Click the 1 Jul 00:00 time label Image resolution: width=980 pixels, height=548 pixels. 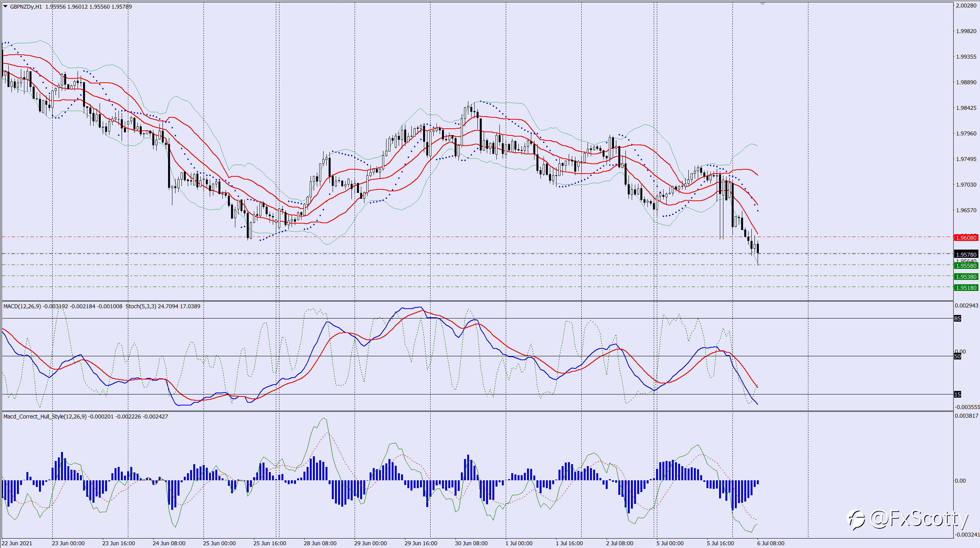(519, 543)
